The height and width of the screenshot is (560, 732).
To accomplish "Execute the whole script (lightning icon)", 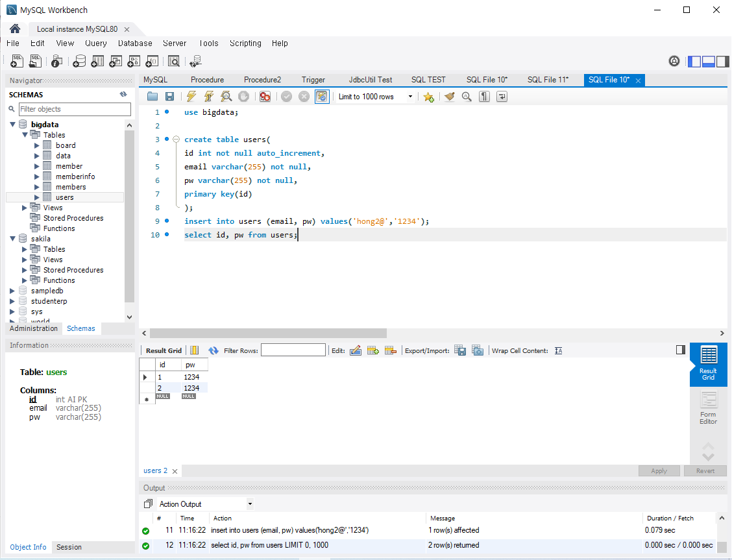I will pos(191,97).
